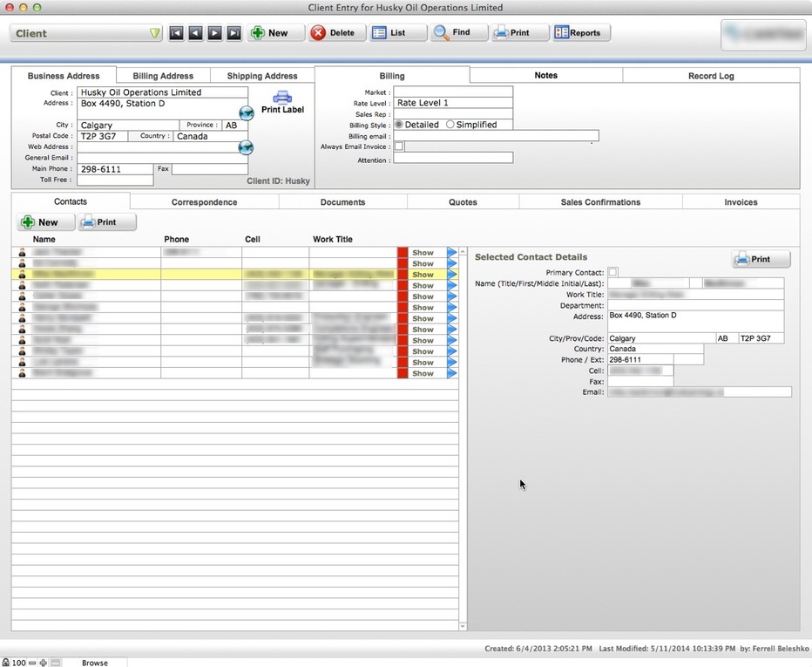
Task: Open the Correspondence tab
Action: (204, 202)
